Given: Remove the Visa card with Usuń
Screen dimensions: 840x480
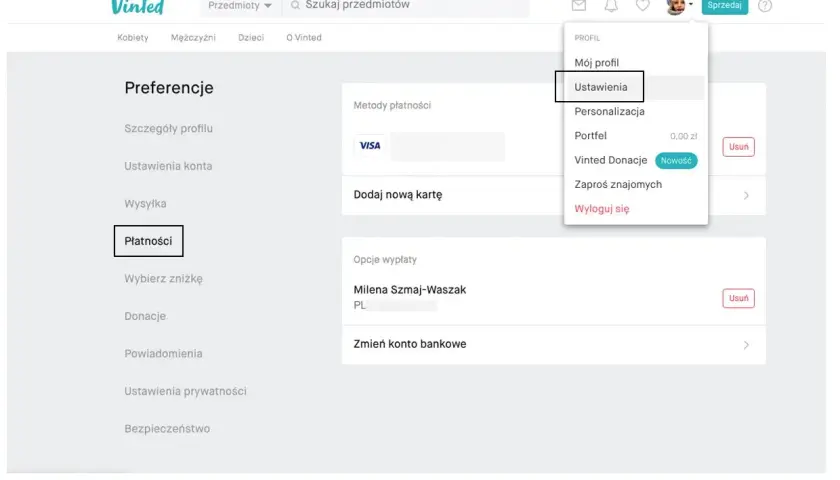Looking at the screenshot, I should point(738,147).
